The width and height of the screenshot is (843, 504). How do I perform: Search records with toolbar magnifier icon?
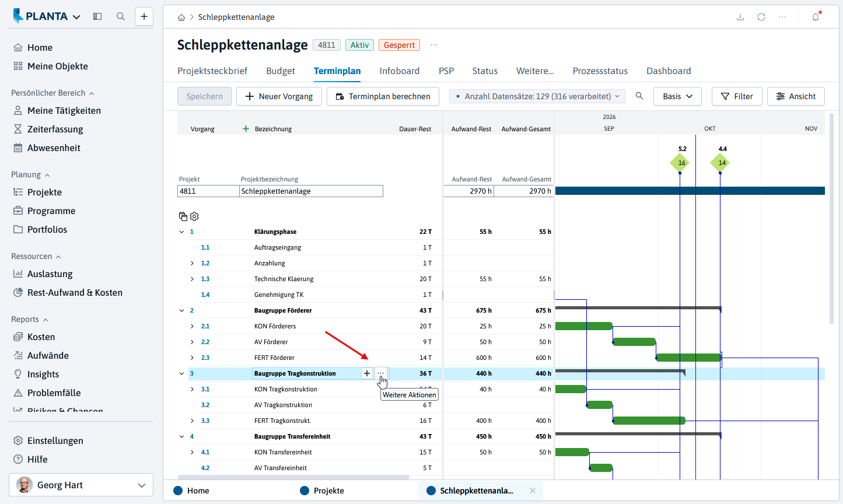[639, 96]
